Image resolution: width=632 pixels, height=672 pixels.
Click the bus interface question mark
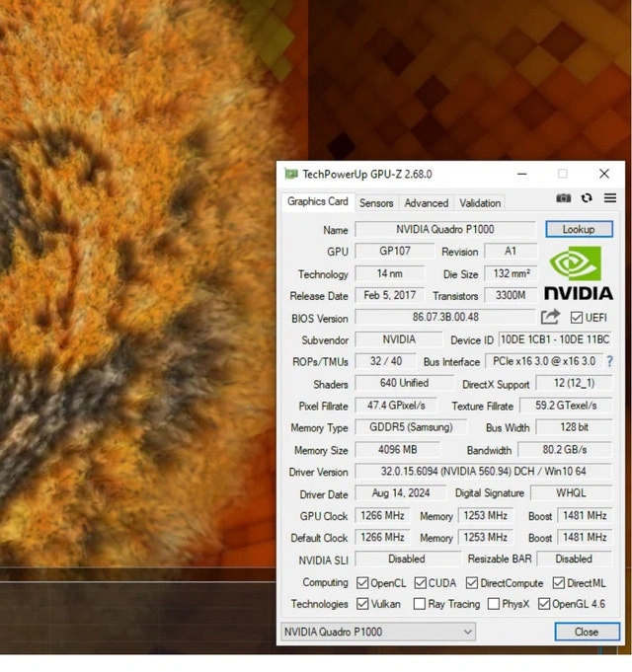609,361
